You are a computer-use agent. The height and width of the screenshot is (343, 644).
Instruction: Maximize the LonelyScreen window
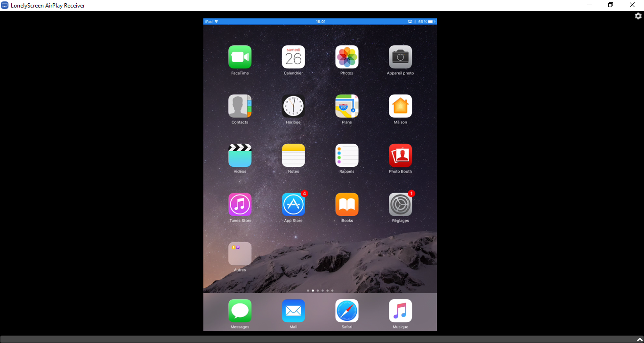click(x=611, y=5)
